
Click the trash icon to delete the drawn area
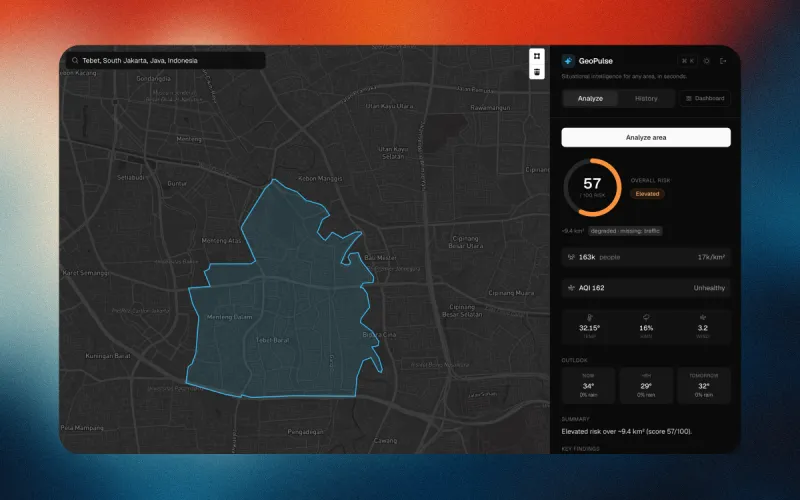(x=537, y=72)
